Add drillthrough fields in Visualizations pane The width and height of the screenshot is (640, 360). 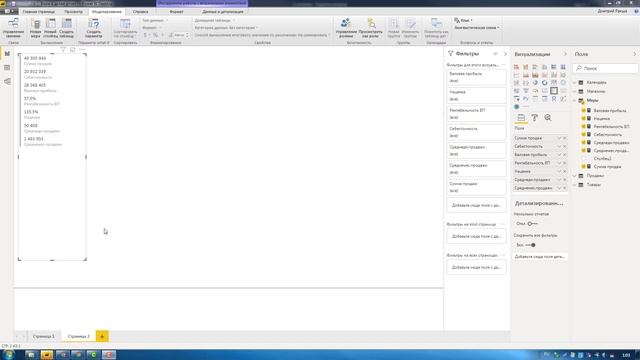click(540, 257)
